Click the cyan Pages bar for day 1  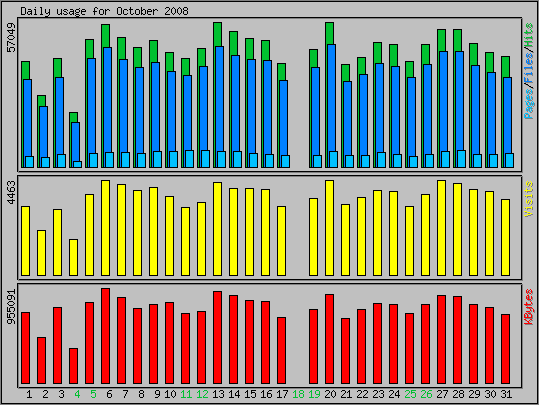point(30,162)
